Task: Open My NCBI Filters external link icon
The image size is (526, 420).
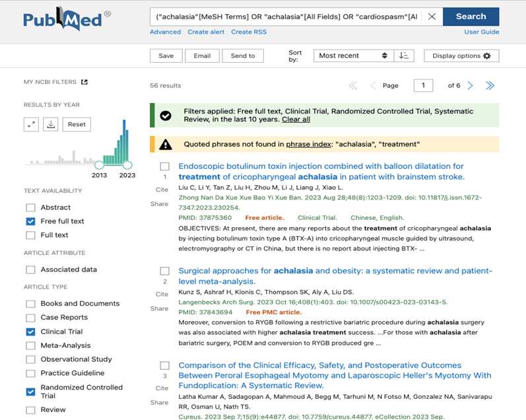Action: point(84,82)
